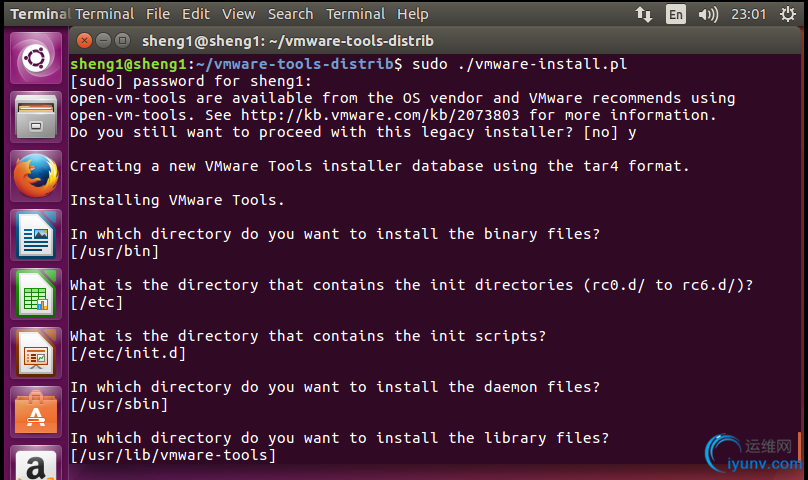808x480 pixels.
Task: Open the Edit menu
Action: 196,14
